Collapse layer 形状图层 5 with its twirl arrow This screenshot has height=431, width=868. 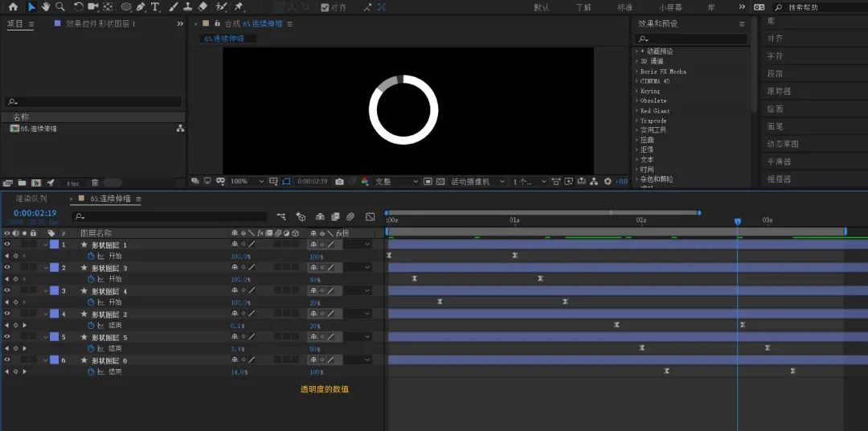tap(47, 337)
